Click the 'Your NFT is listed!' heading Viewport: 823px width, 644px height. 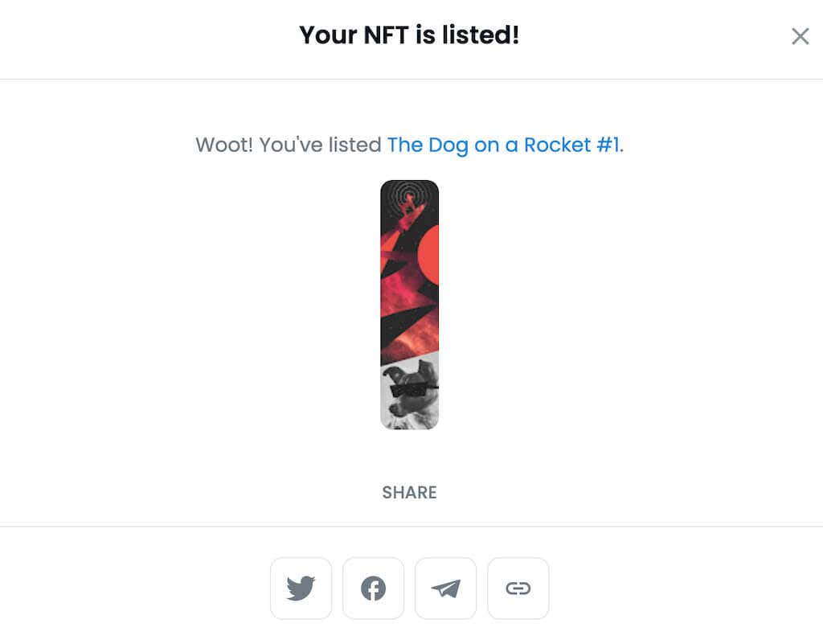409,35
